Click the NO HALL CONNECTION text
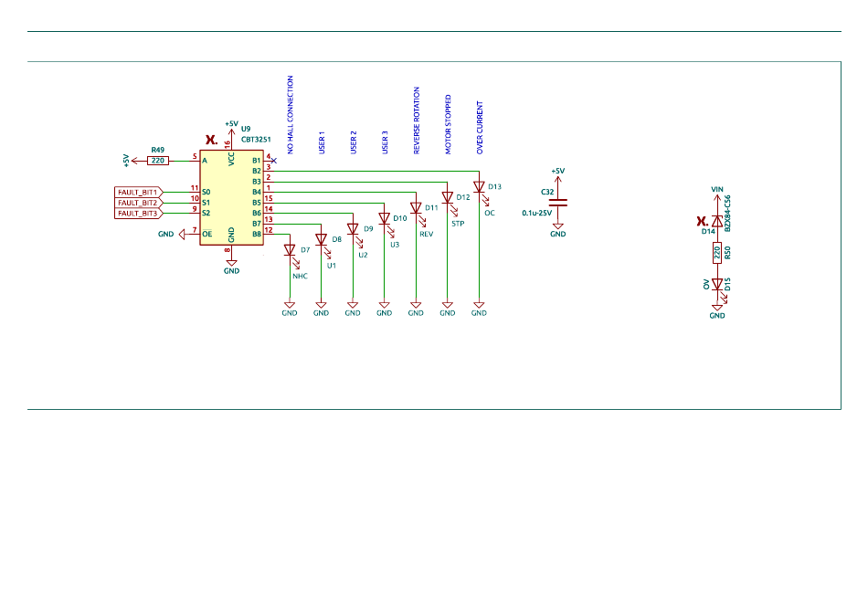 tap(290, 114)
